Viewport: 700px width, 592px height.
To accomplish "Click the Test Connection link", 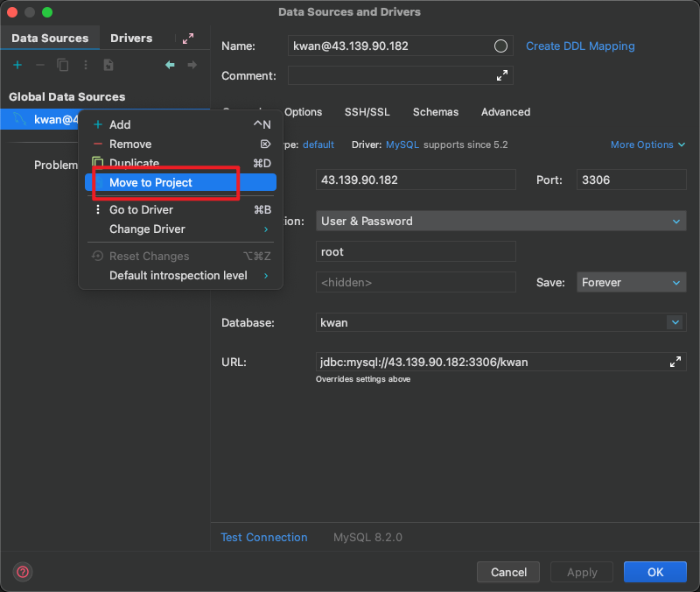I will pos(264,537).
